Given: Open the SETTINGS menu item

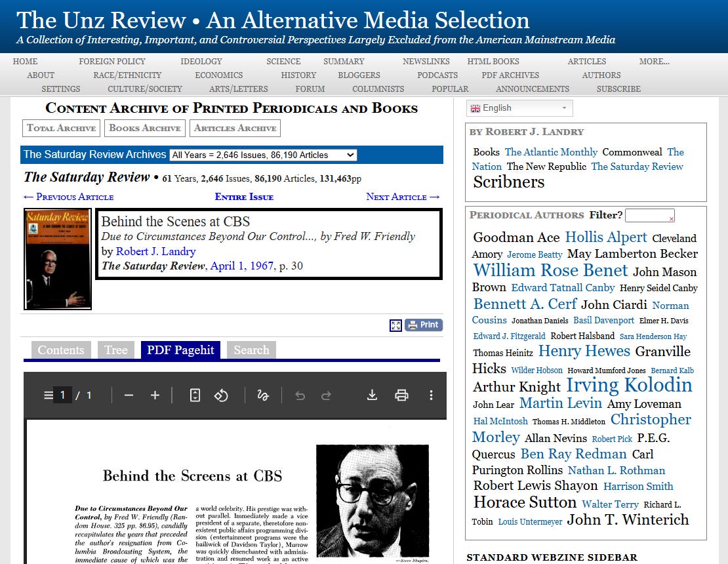Looking at the screenshot, I should click(61, 89).
